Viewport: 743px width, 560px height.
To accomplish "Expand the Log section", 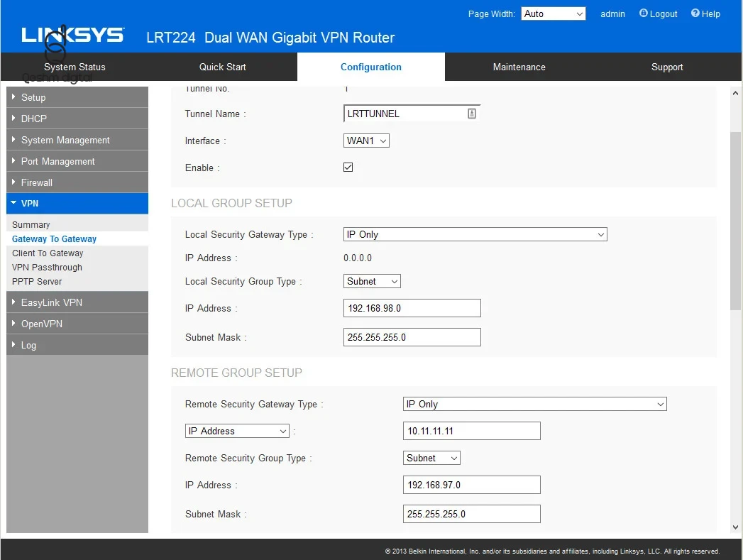I will click(77, 345).
